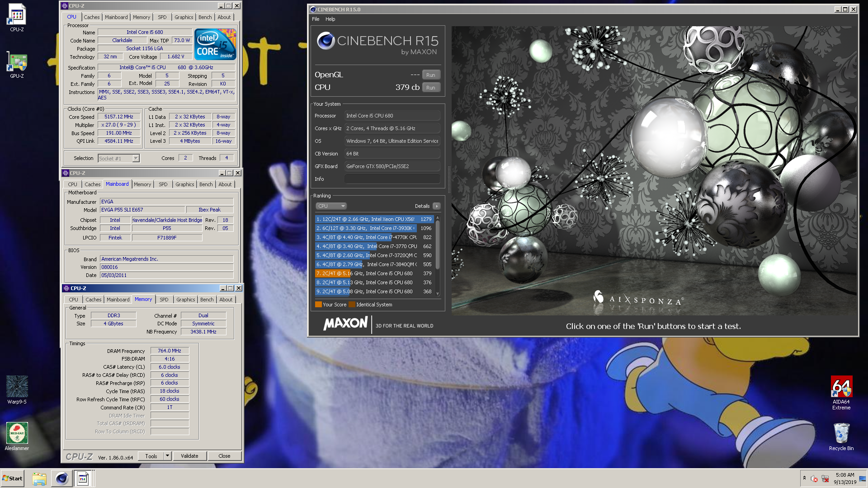Open Windows Explorer from the taskbar
868x488 pixels.
[39, 479]
